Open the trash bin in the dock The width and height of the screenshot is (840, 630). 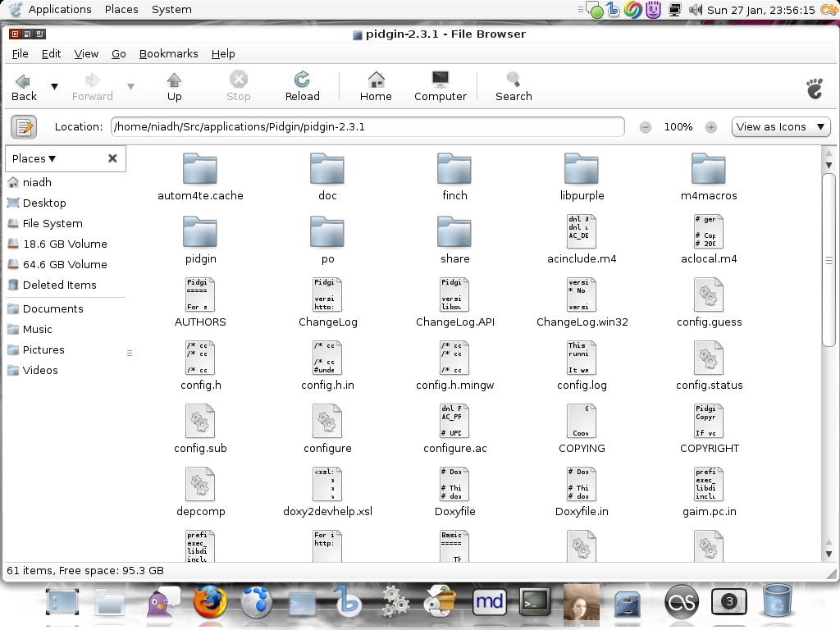click(x=777, y=601)
